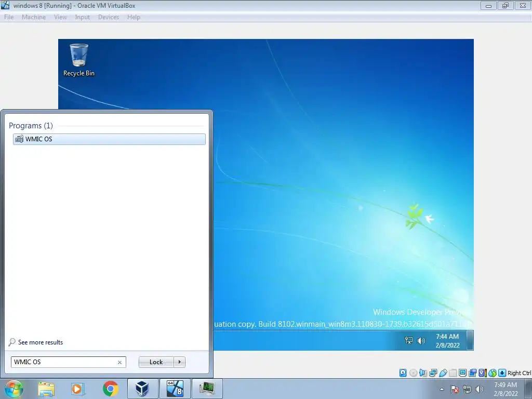Launch Windows Media Player from taskbar
532x399 pixels.
[78, 389]
